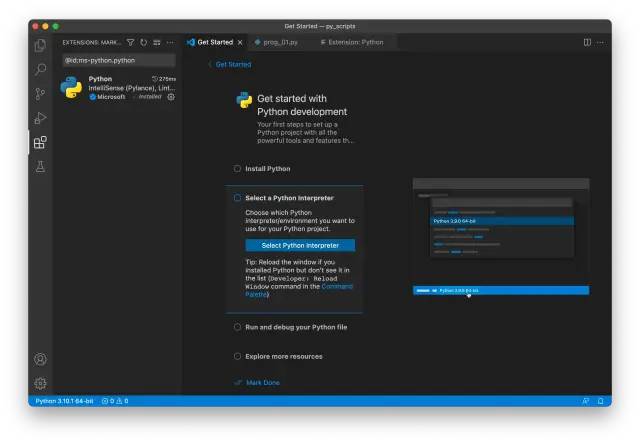Open the Run and Debug view icon
The image size is (640, 444).
[40, 118]
